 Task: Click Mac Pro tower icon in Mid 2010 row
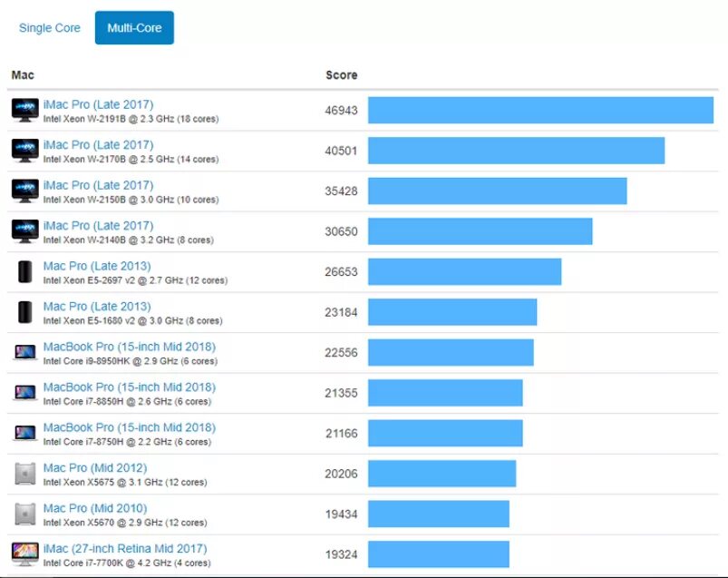[x=25, y=514]
